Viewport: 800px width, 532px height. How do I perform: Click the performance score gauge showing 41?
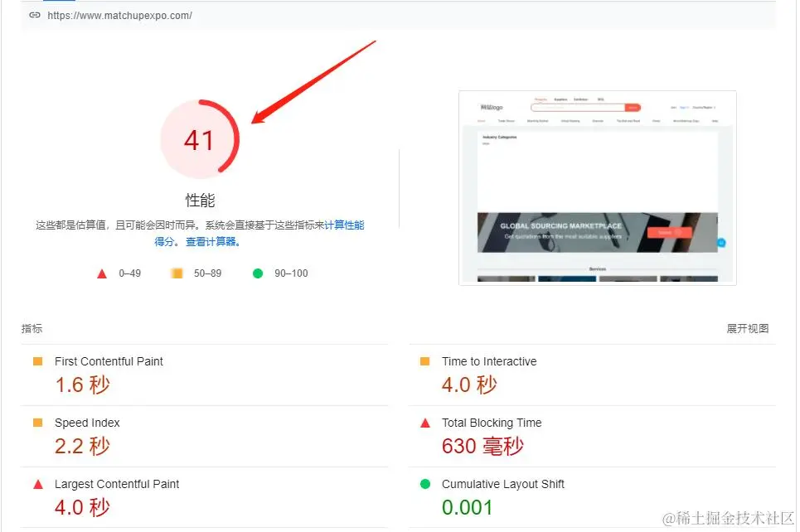(200, 138)
